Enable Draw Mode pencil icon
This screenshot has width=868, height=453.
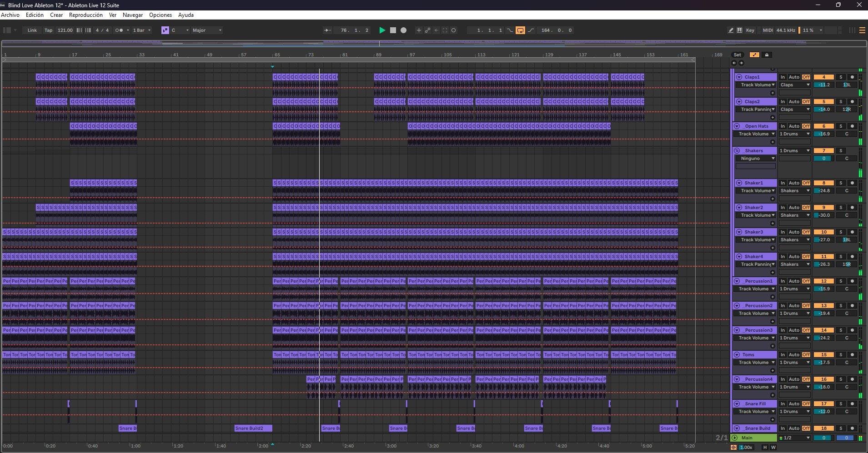pyautogui.click(x=731, y=30)
